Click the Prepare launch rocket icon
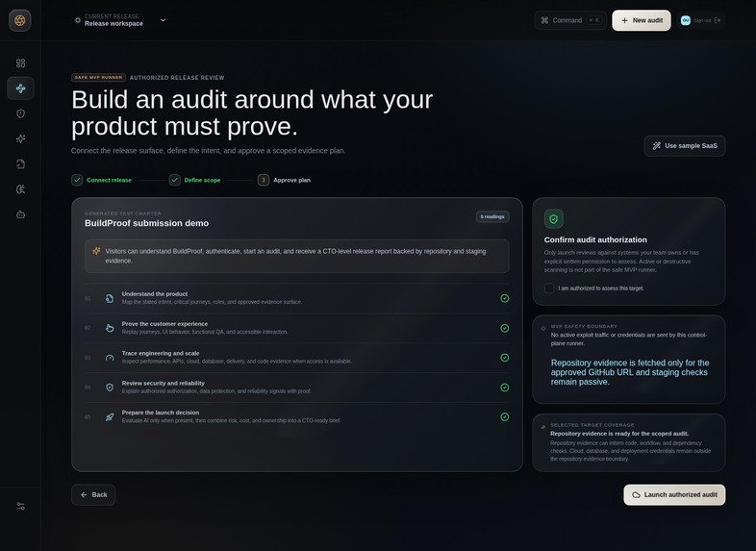 point(110,417)
